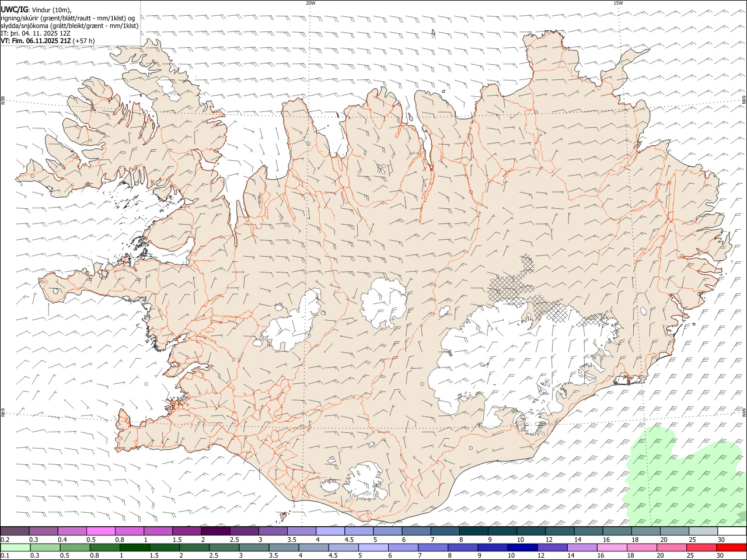
Task: Click the dark teal 8 snow-scale swatch
Action: pyautogui.click(x=473, y=531)
